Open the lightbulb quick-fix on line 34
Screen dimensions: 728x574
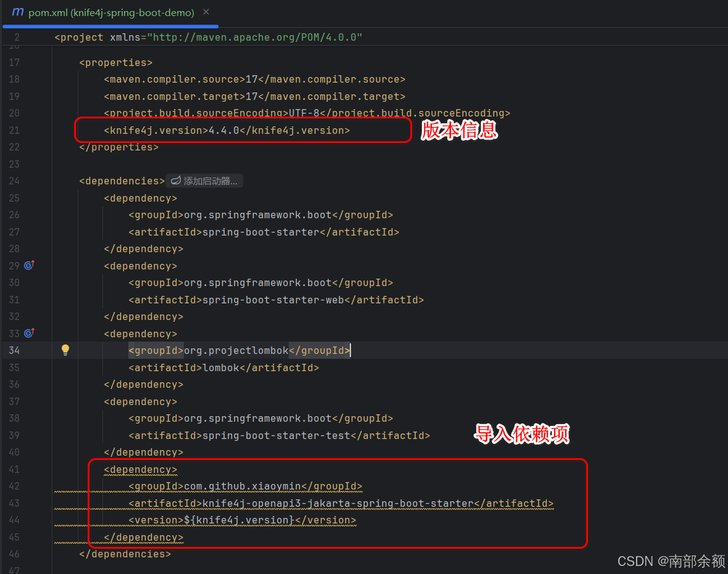(x=65, y=350)
